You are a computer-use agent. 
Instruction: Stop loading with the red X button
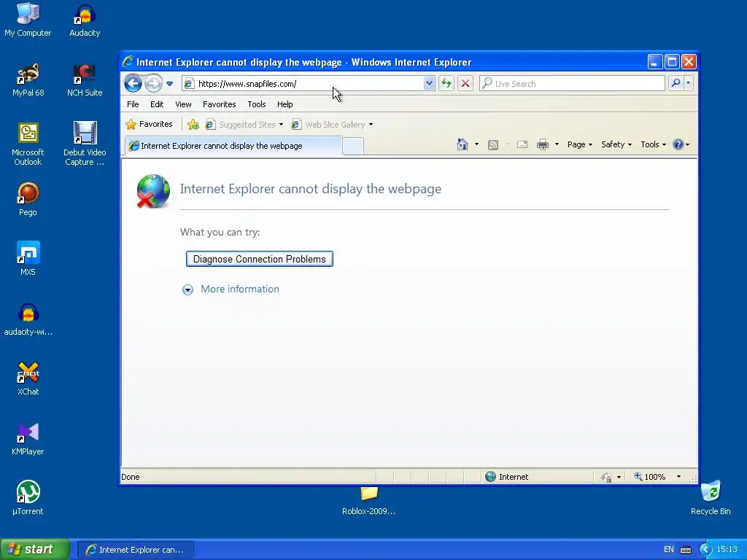pyautogui.click(x=465, y=83)
